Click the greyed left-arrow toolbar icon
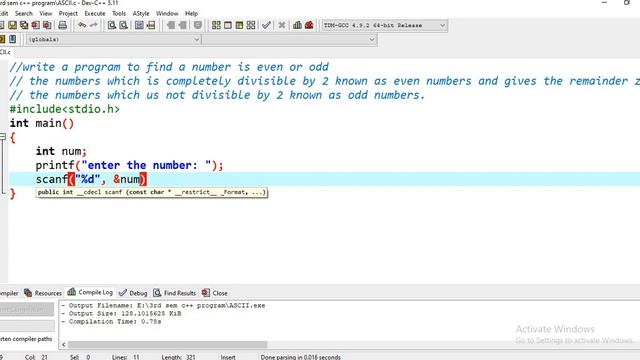640x360 pixels. pyautogui.click(x=171, y=25)
